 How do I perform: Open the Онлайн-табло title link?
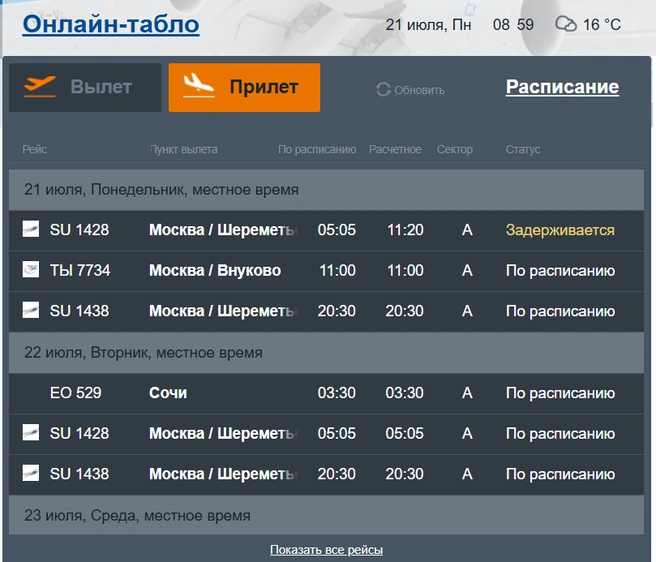111,24
